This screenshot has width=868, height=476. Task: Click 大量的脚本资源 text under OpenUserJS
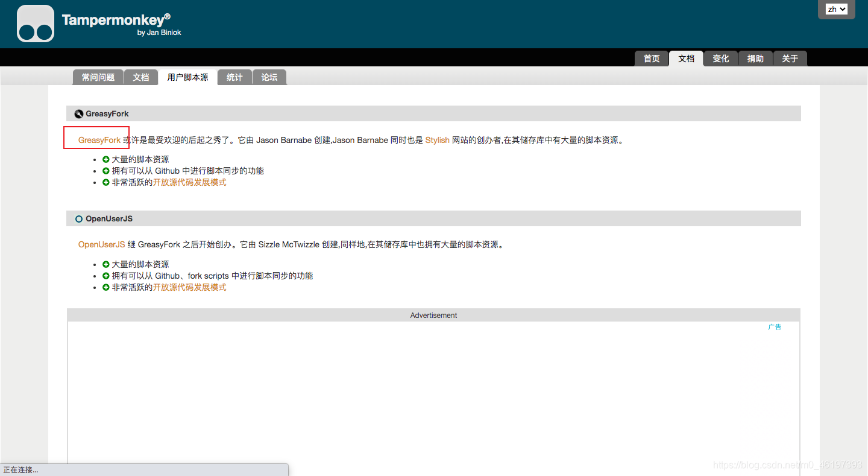click(140, 264)
